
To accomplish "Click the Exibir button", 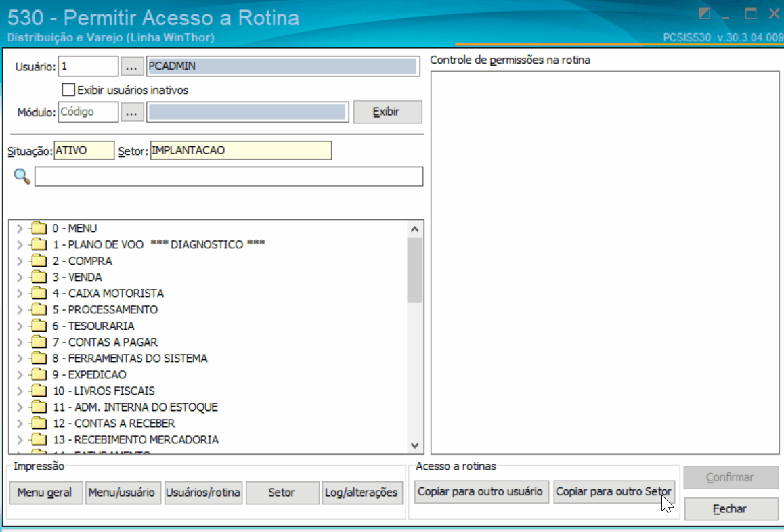I will pyautogui.click(x=387, y=112).
